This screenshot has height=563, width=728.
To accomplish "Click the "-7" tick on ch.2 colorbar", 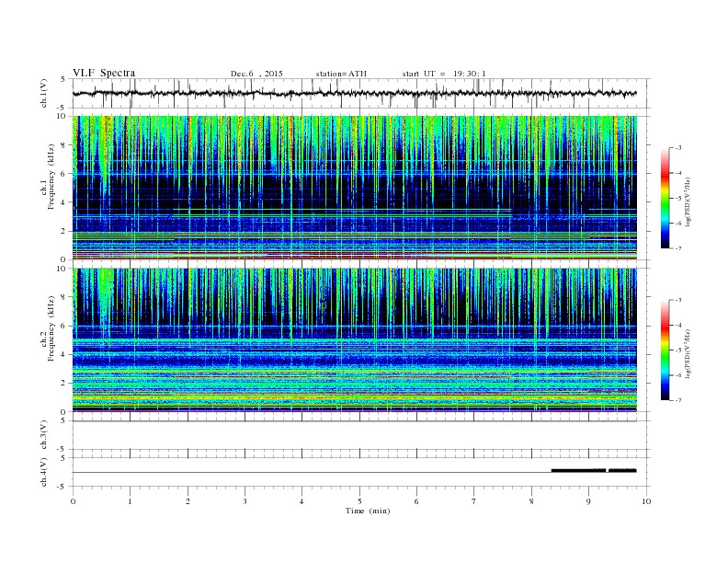I will [x=677, y=400].
